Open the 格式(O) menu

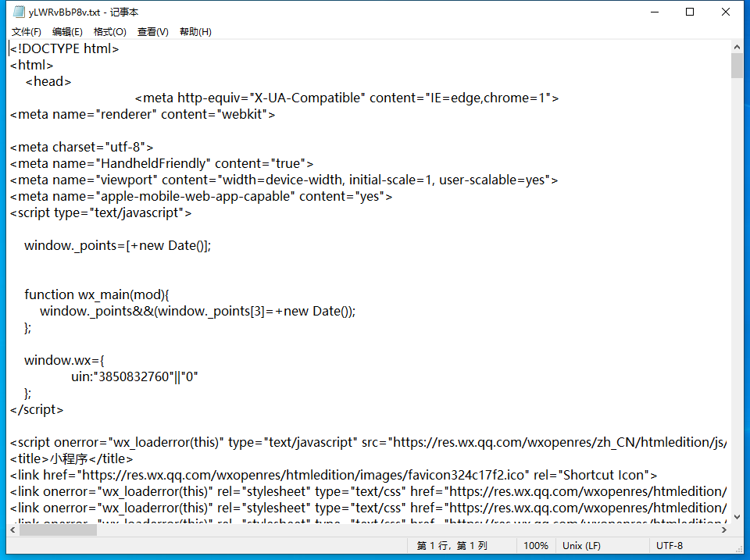pyautogui.click(x=110, y=32)
